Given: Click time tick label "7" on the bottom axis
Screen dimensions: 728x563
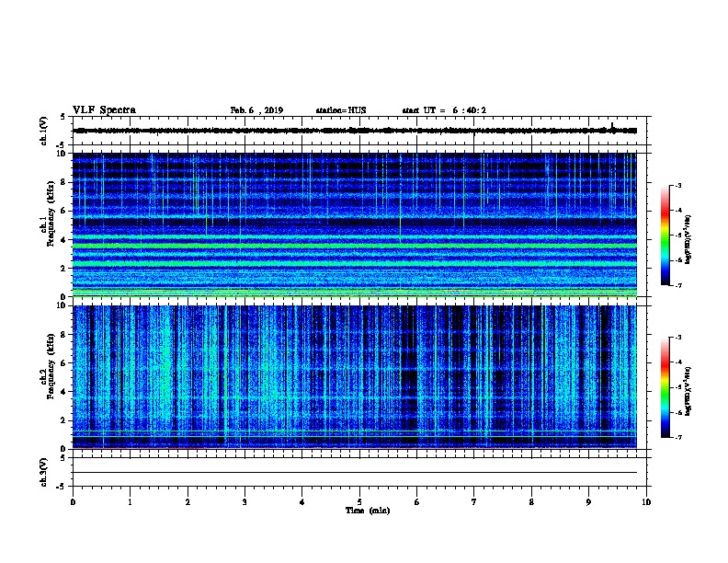Looking at the screenshot, I should pos(474,501).
